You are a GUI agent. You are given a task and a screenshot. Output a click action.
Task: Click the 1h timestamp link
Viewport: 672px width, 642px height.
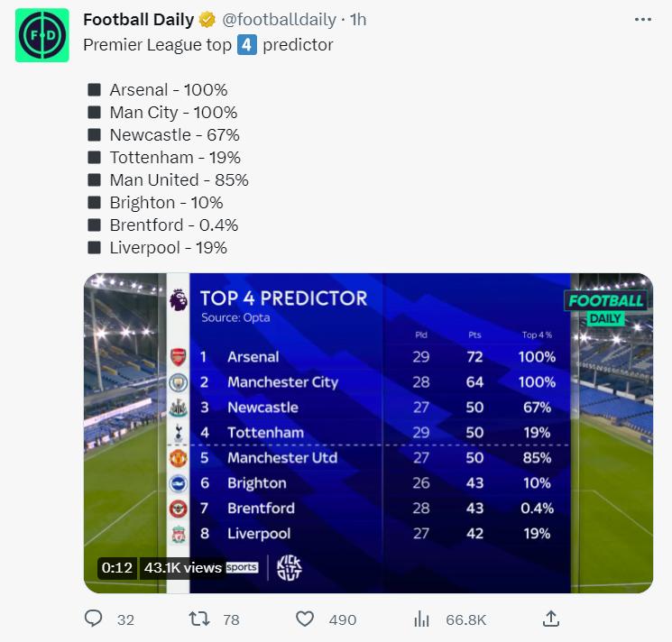pyautogui.click(x=358, y=20)
